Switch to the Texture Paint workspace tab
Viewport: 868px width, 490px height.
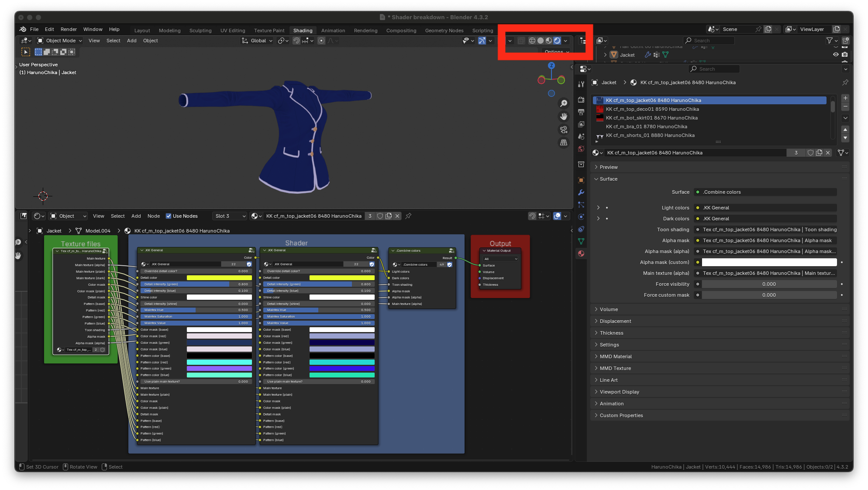click(269, 31)
